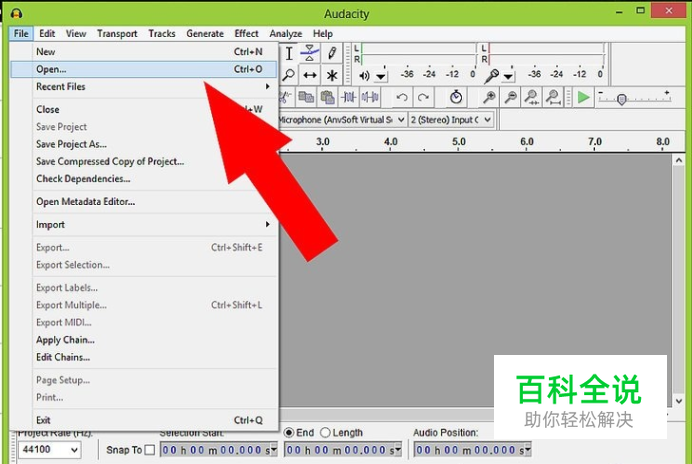The image size is (692, 464).
Task: Click the Silence audio icon
Action: pos(369,97)
